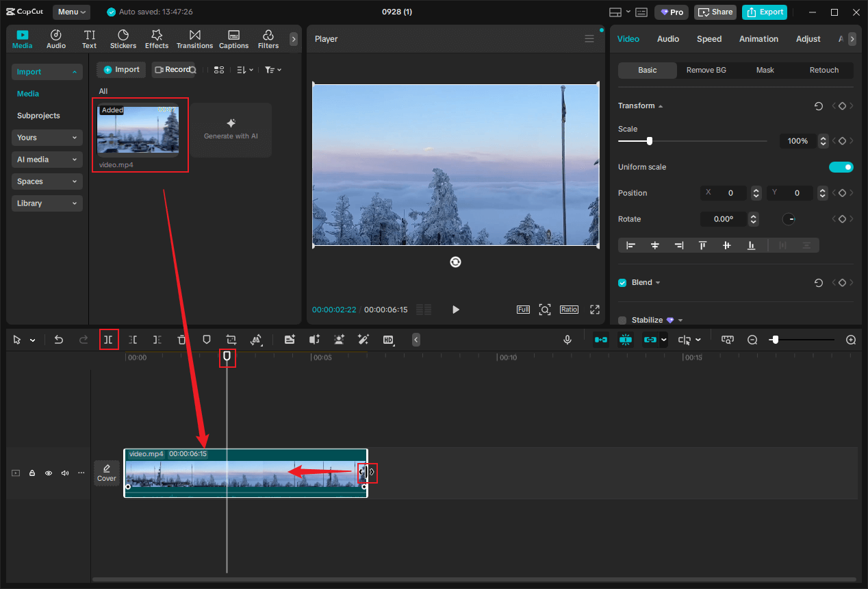Toggle the Uniform scale switch
Screen dimensions: 868x589
[841, 167]
